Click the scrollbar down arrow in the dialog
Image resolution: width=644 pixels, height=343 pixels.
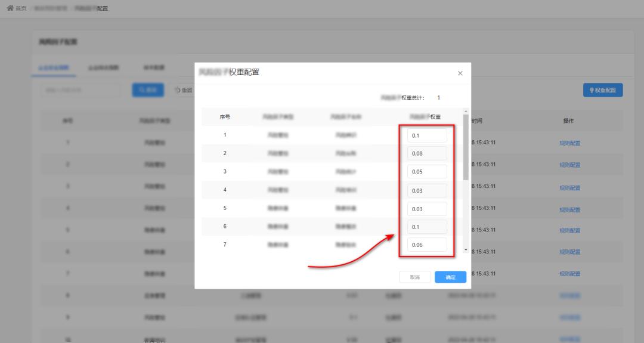tap(466, 249)
